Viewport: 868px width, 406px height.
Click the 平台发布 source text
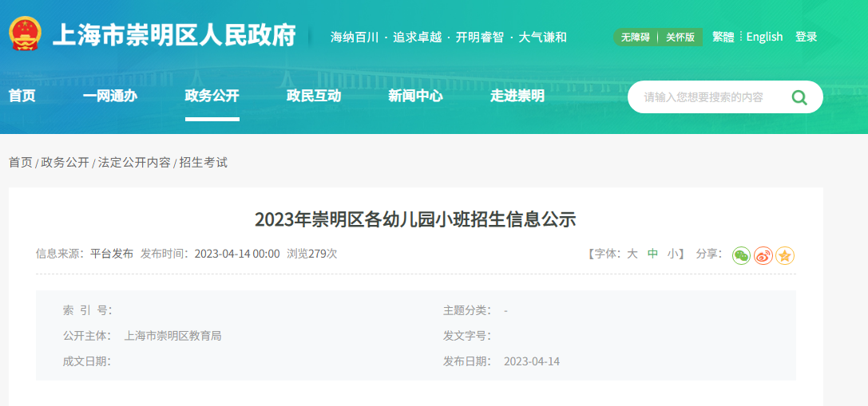[112, 254]
